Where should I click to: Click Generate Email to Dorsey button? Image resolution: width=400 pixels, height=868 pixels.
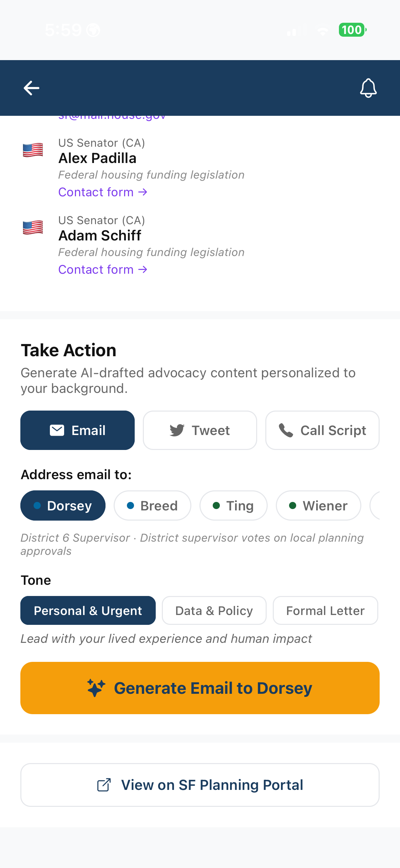(x=200, y=688)
